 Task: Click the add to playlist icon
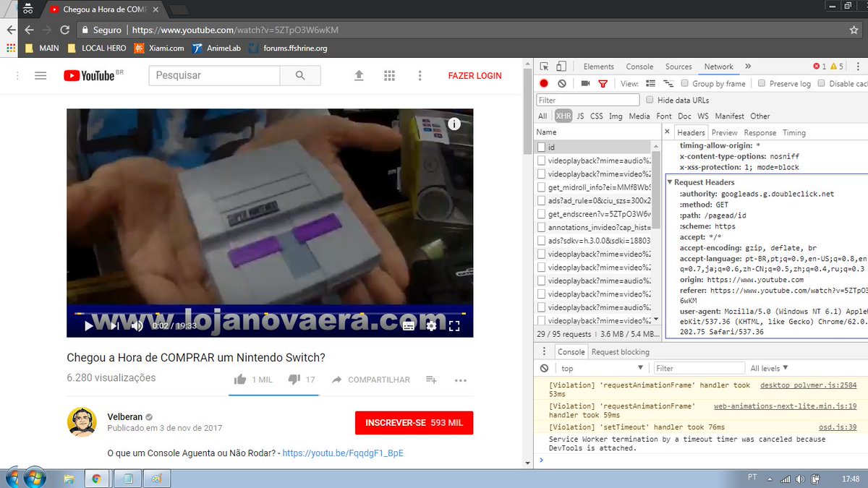431,380
